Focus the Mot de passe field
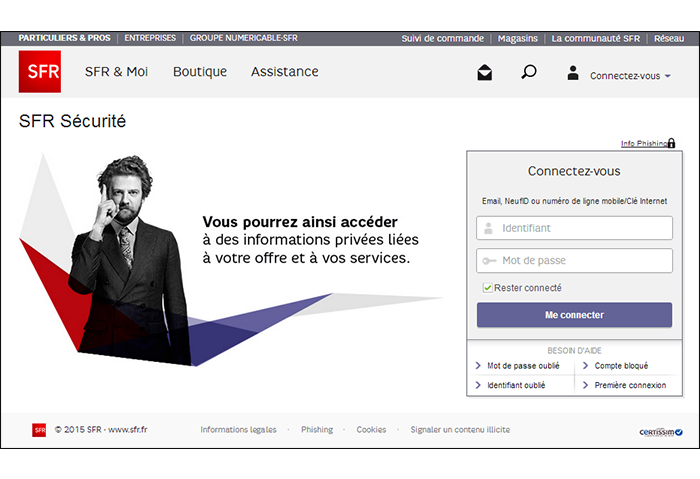Viewport: 700px width, 479px height. point(574,261)
